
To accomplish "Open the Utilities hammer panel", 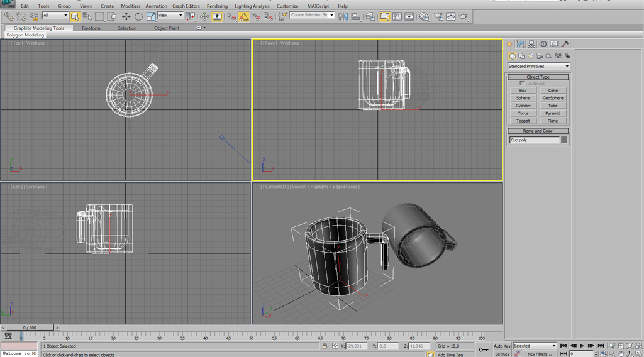I will click(565, 44).
